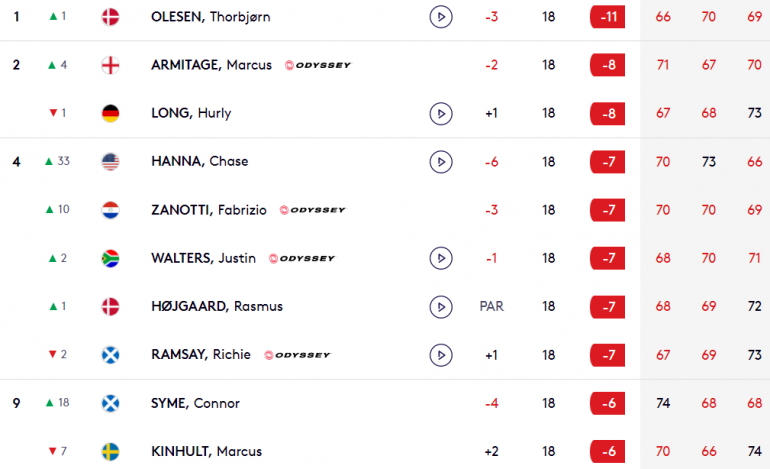Image resolution: width=770 pixels, height=469 pixels.
Task: Play video highlights for Olesen, Thorbjørn
Action: (440, 17)
